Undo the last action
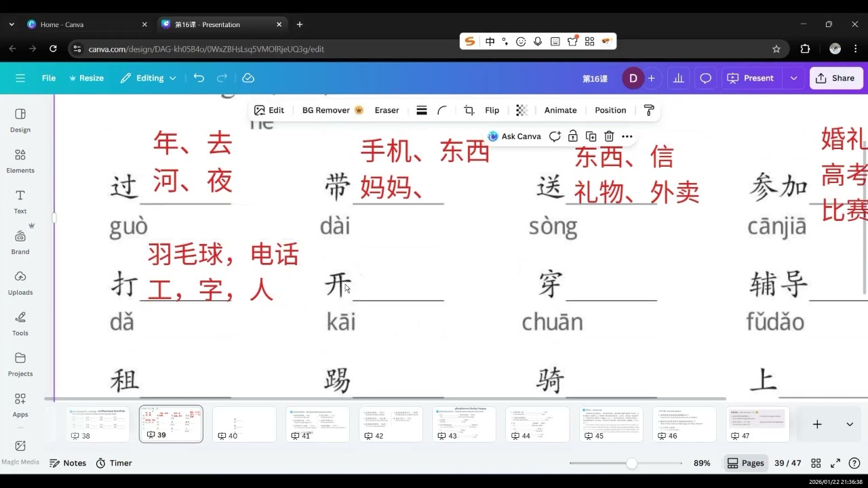This screenshot has height=488, width=868. [199, 78]
